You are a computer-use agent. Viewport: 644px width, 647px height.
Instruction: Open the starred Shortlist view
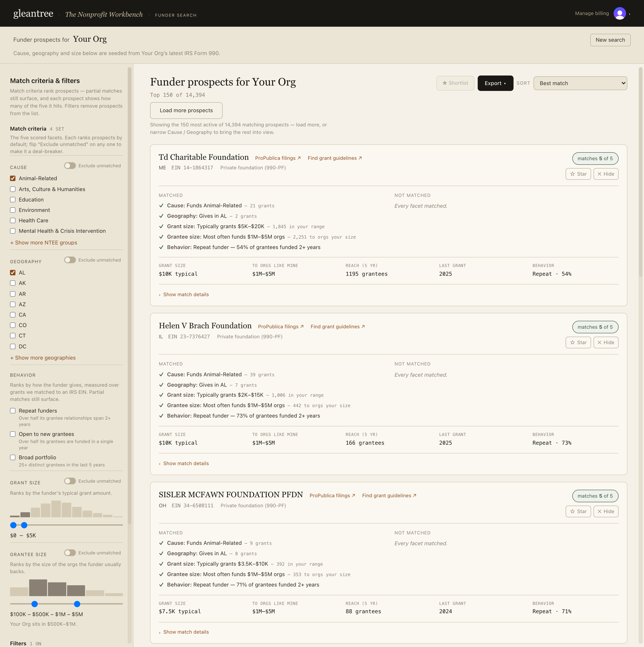pos(455,83)
